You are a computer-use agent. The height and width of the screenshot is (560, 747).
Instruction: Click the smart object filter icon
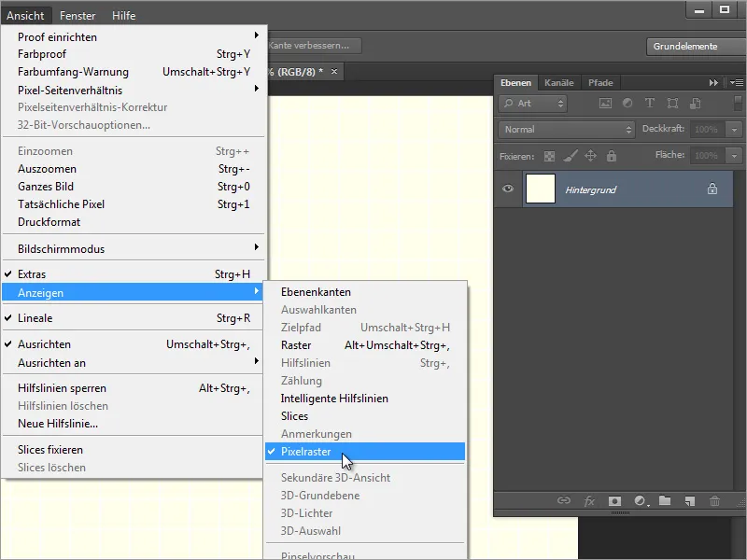click(x=695, y=104)
